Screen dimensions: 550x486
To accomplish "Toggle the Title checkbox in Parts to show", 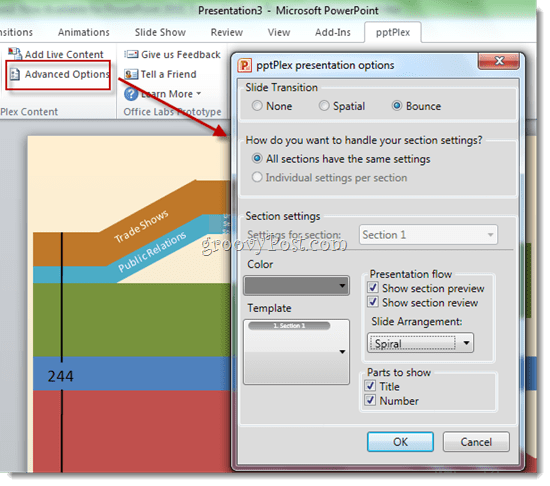I will click(x=370, y=386).
